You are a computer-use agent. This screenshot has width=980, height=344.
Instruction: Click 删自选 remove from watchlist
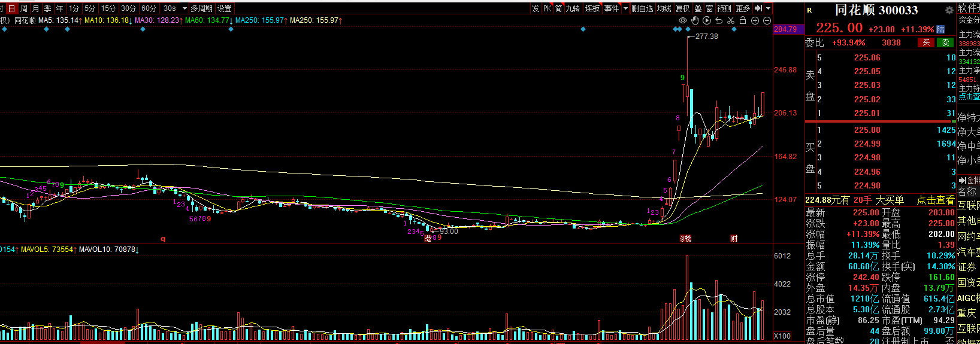643,8
